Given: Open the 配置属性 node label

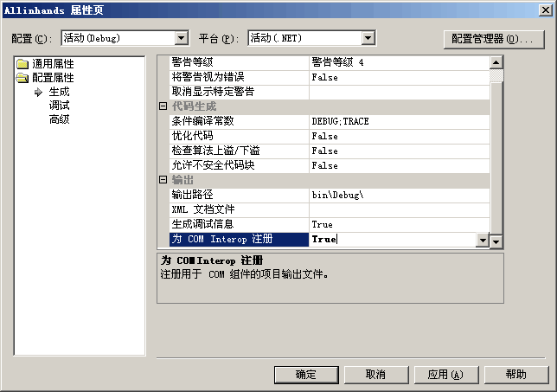Looking at the screenshot, I should (x=53, y=78).
